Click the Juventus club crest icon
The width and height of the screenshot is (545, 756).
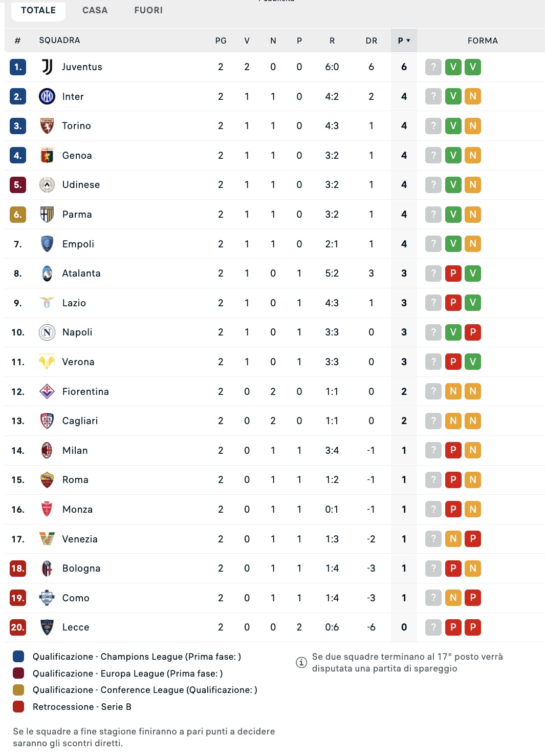tap(47, 67)
